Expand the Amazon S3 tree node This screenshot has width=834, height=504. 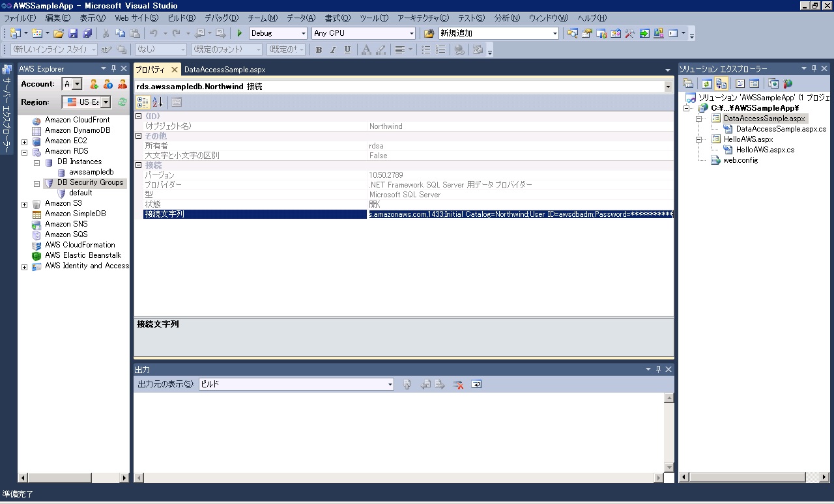coord(25,204)
